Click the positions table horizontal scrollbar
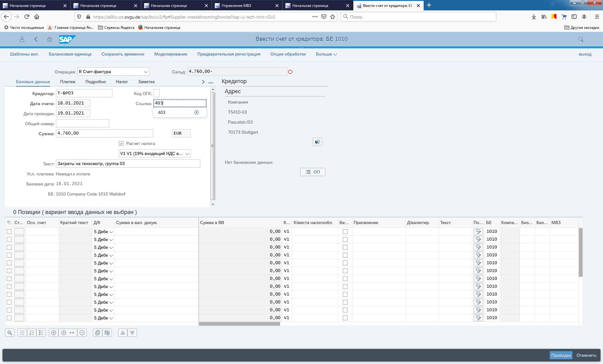The width and height of the screenshot is (603, 364). tap(239, 324)
